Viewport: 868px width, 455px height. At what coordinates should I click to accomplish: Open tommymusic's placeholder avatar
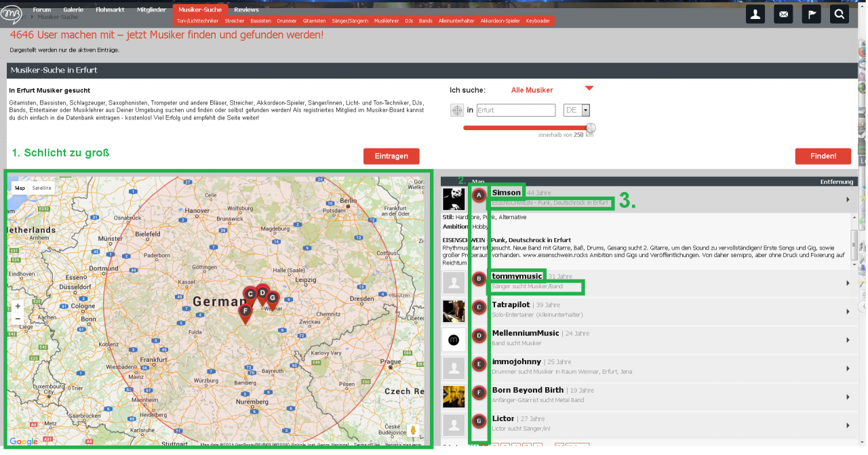pos(454,283)
